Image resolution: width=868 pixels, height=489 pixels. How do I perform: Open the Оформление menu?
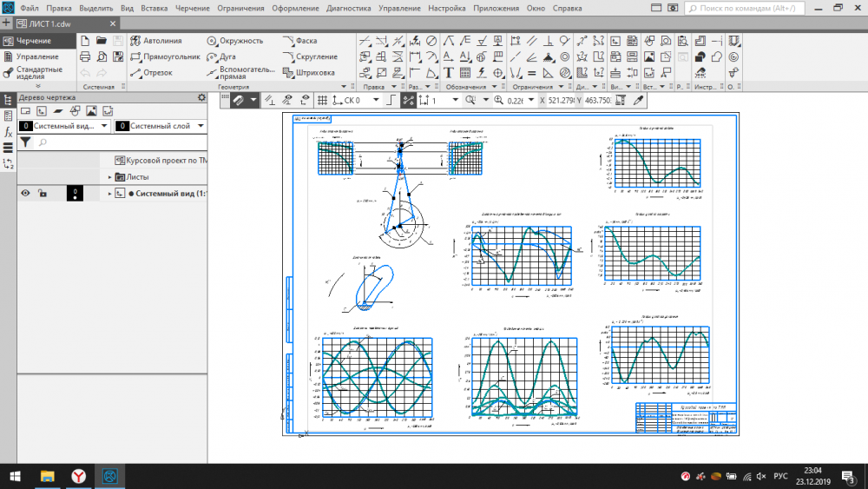tap(297, 8)
